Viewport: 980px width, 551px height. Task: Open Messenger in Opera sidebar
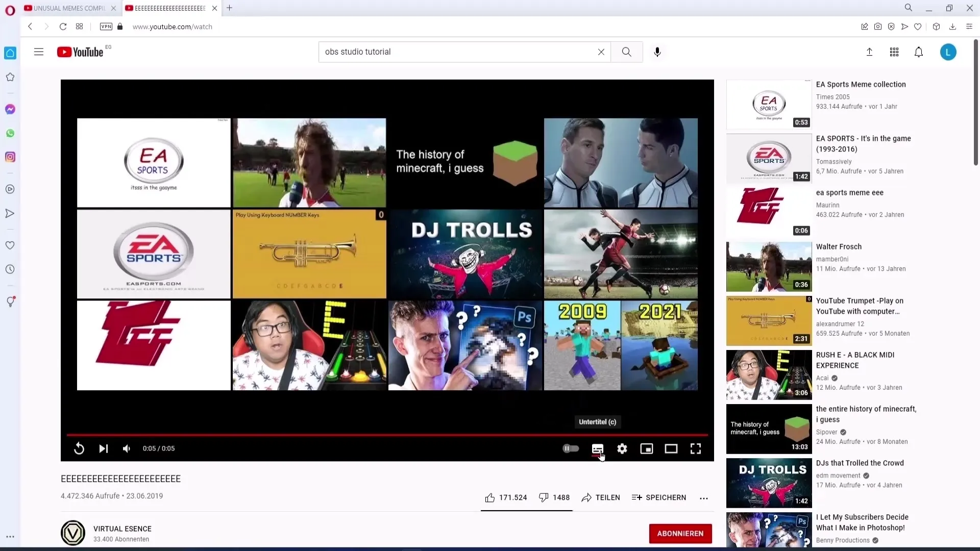(10, 109)
